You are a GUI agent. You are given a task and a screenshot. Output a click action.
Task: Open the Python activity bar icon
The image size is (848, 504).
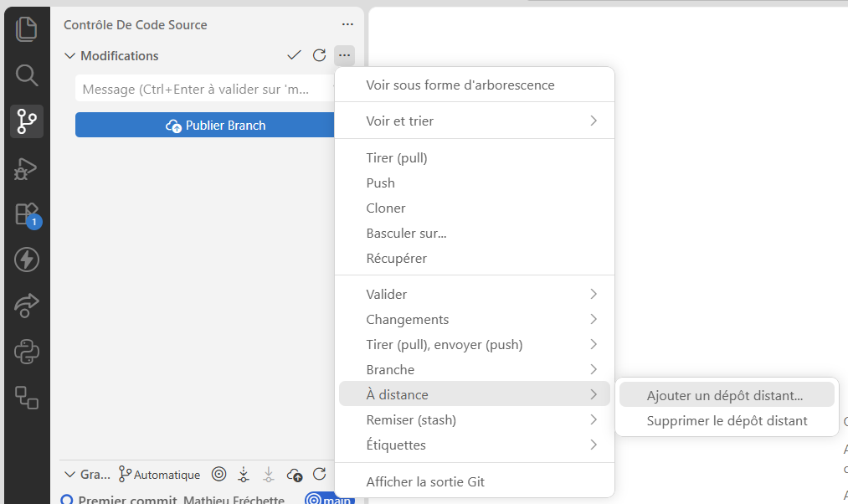[27, 352]
